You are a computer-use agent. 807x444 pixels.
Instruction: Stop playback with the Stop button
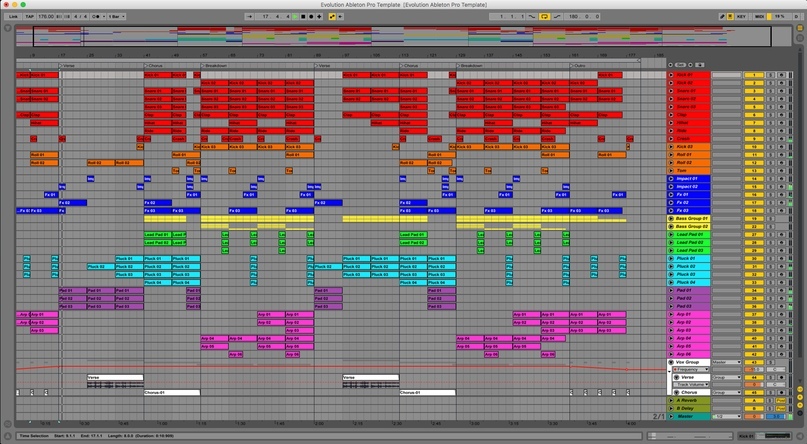pyautogui.click(x=303, y=16)
